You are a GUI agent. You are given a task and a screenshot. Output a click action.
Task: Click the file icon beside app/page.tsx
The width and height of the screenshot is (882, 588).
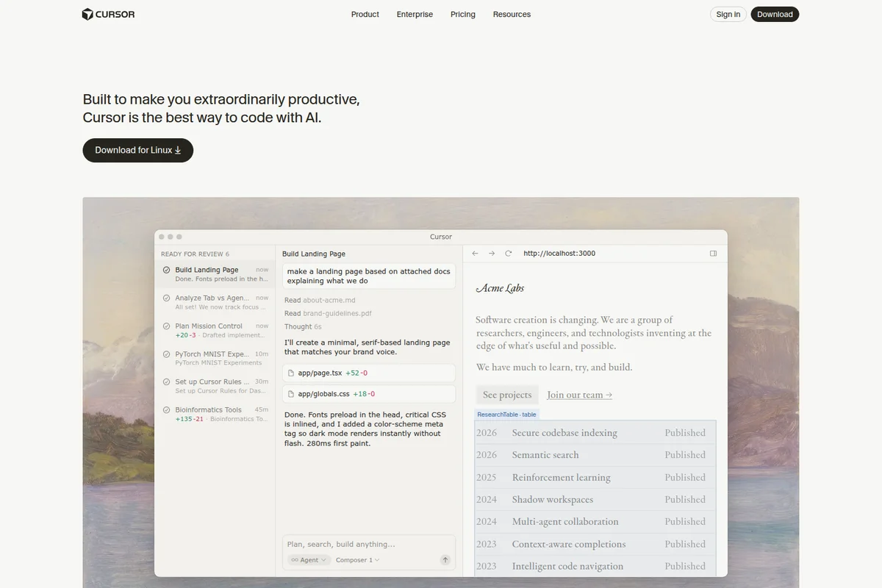290,372
